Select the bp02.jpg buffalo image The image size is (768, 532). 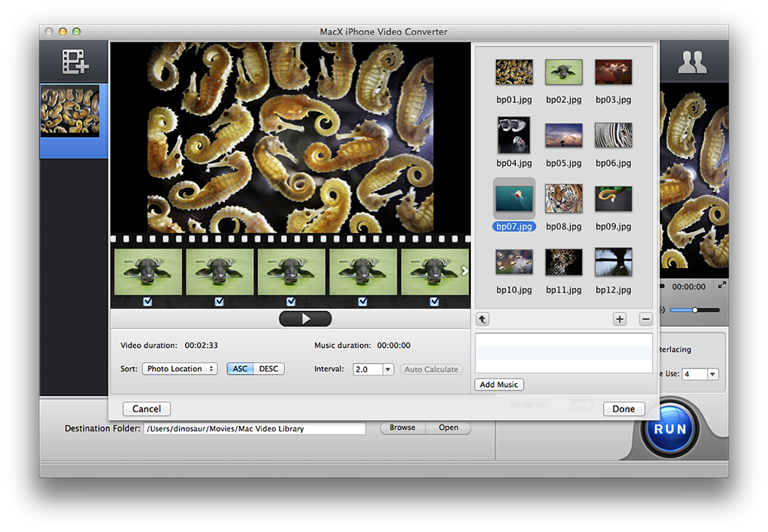[564, 72]
